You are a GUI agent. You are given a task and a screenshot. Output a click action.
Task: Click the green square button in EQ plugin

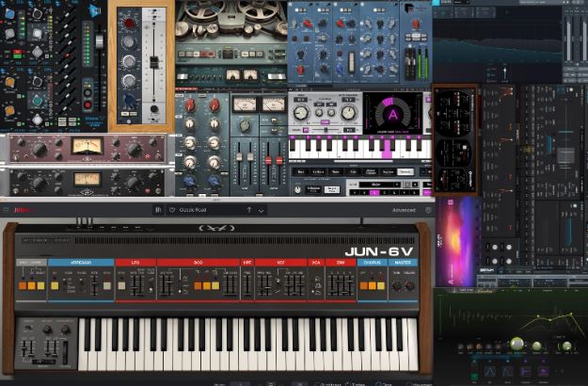coord(474,376)
